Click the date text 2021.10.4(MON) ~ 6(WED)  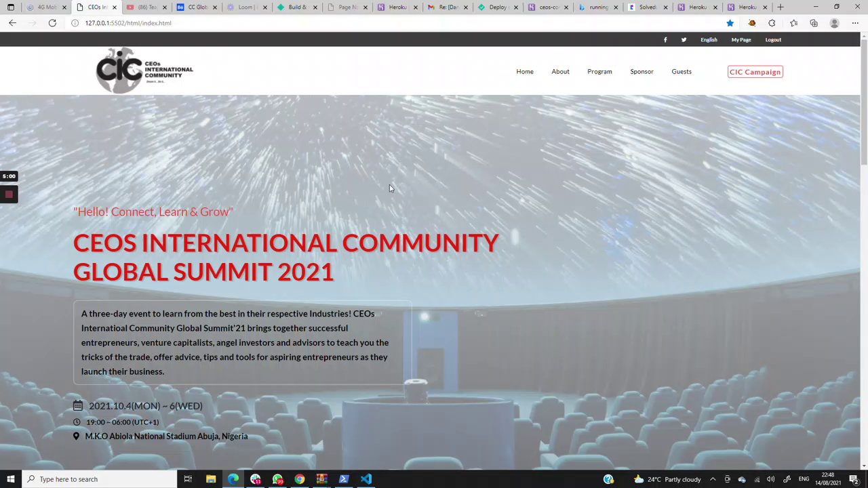point(146,406)
